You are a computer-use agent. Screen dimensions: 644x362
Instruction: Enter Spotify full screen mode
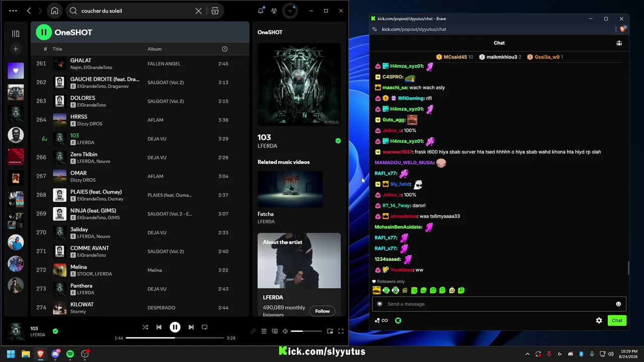[341, 331]
